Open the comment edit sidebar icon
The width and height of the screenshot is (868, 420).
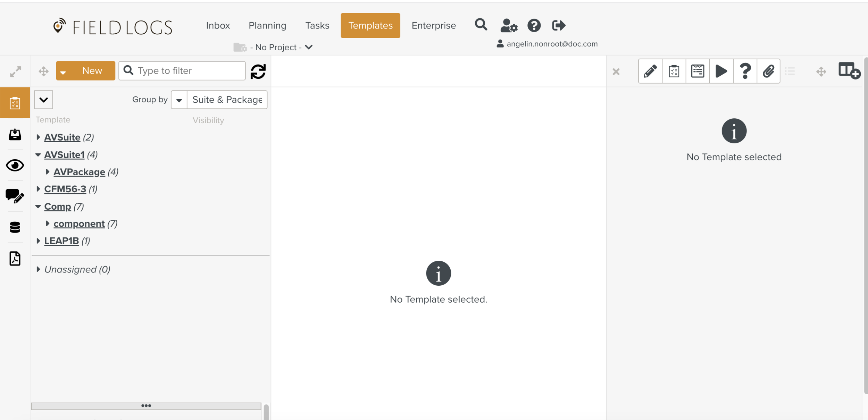(15, 196)
